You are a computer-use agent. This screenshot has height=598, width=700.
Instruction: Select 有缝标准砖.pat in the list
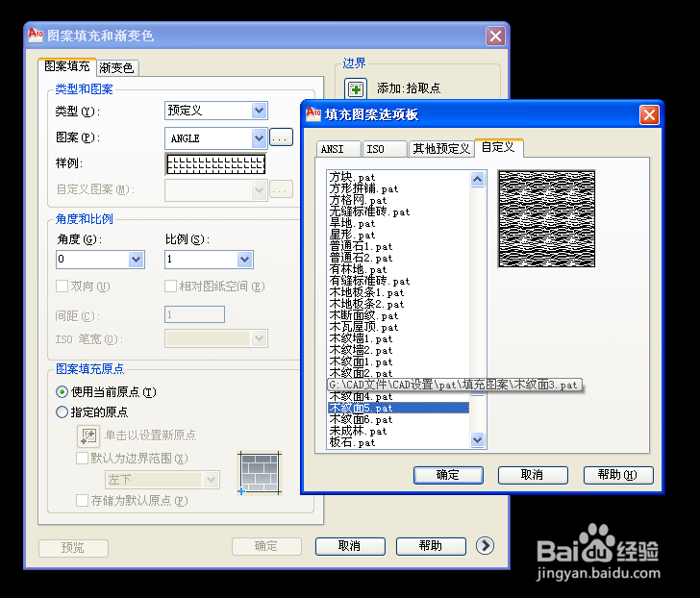pos(369,281)
